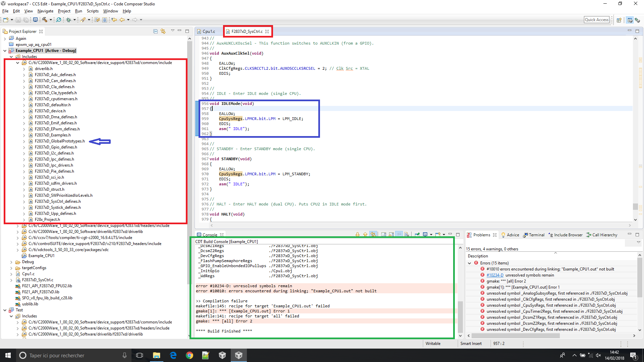Screen dimensions: 644x362
Task: Pin the CDT Build Console
Action: 418,234
